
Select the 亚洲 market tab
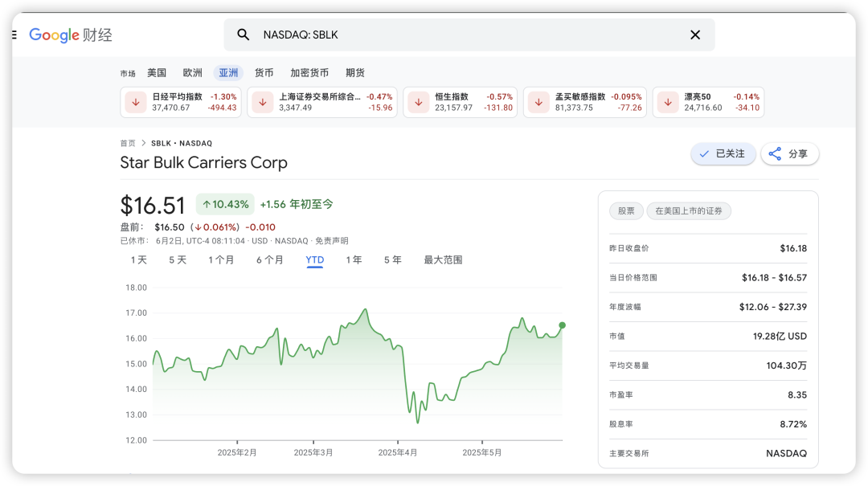[x=228, y=72]
